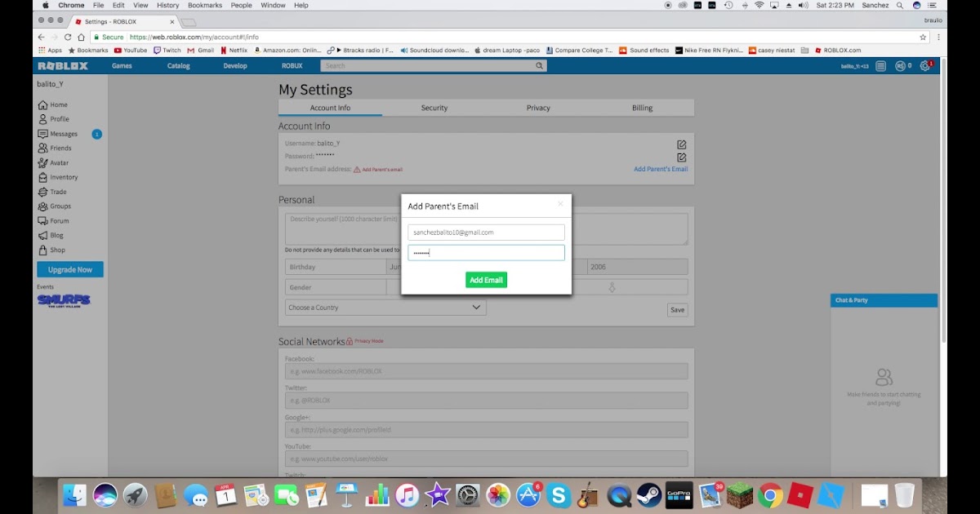Open Inventory from the sidebar
This screenshot has width=980, height=514.
pos(57,177)
